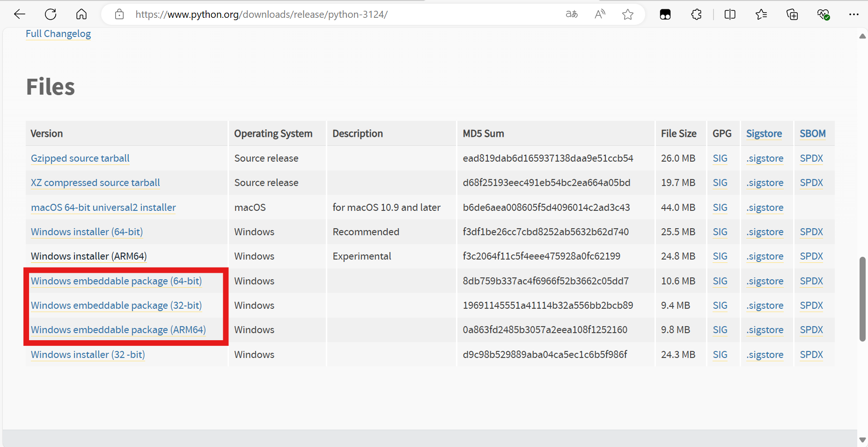
Task: Open .sigstore for embeddable package (32-bit)
Action: [x=765, y=305]
